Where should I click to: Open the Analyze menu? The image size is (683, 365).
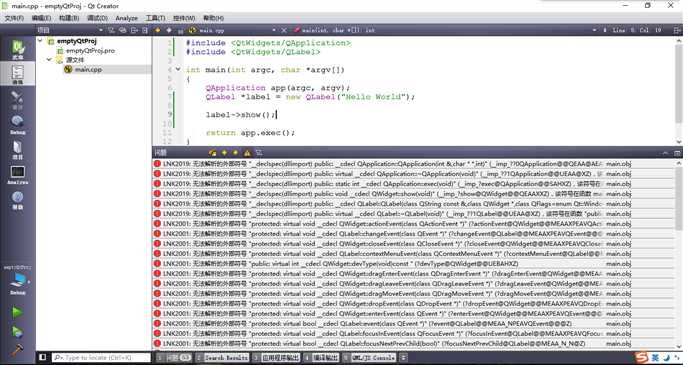click(126, 18)
